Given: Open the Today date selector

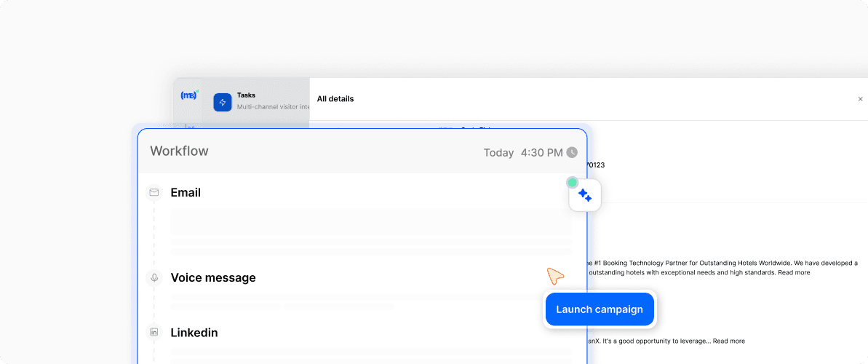Looking at the screenshot, I should [498, 153].
